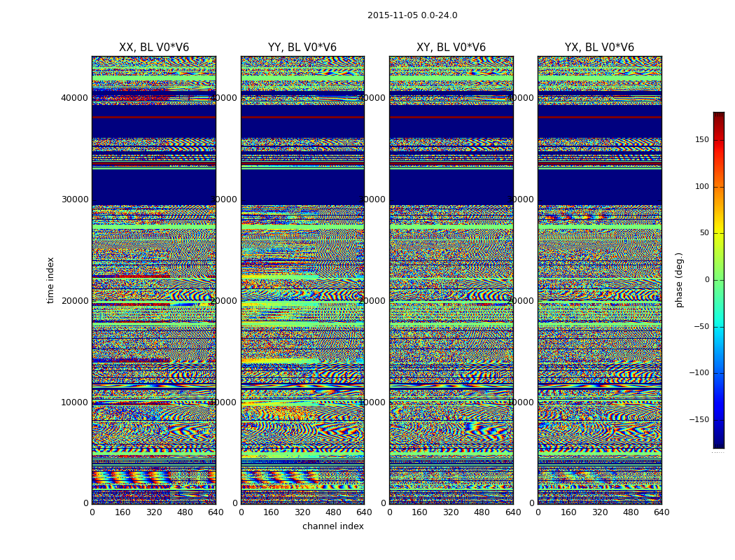Click the 150 tick label on the colorbar
This screenshot has height=560, width=735.
(701, 140)
